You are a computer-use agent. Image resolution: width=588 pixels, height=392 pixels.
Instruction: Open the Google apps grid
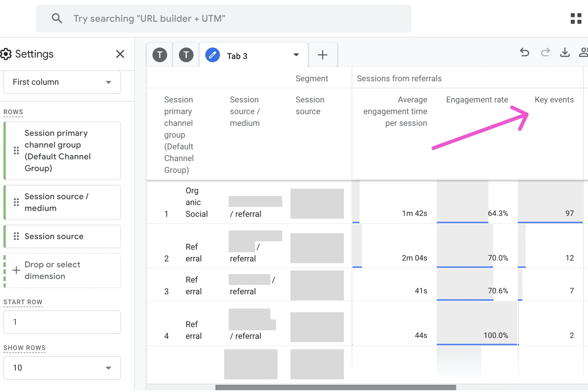pyautogui.click(x=576, y=19)
